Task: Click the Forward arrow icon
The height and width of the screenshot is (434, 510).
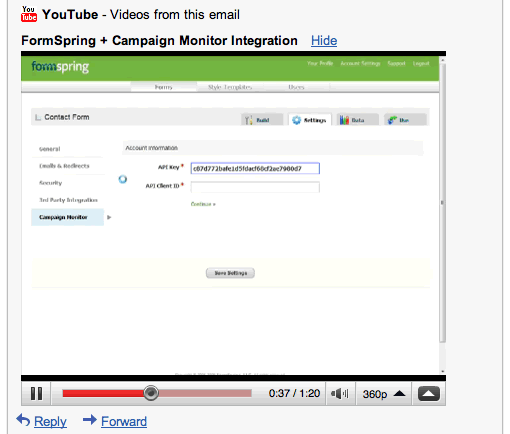Action: (x=90, y=420)
